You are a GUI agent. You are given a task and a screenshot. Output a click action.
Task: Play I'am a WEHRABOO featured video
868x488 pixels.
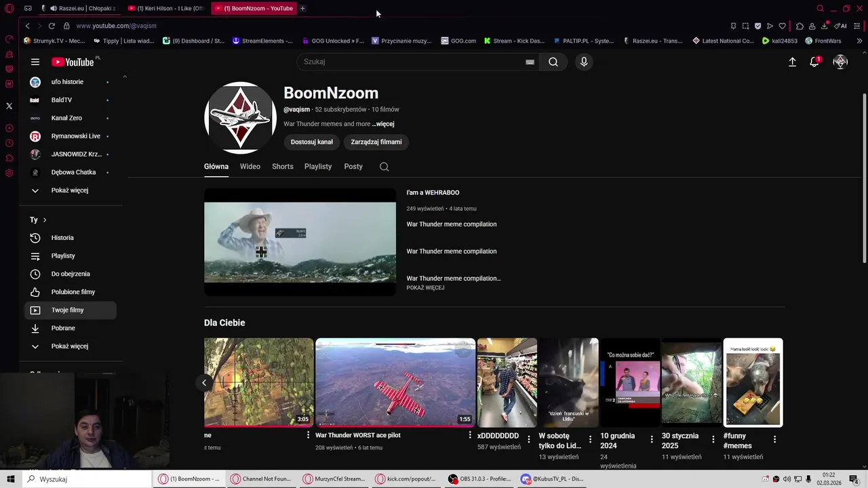pos(300,242)
